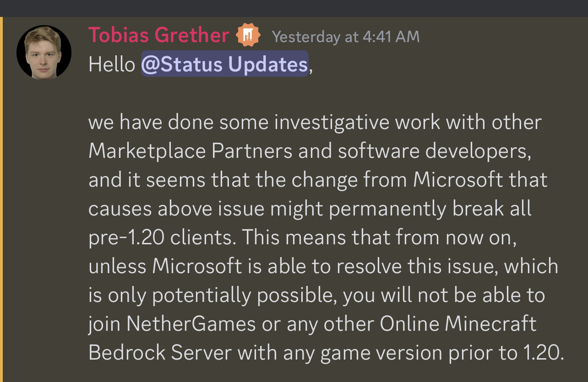Screen dimensions: 588x382
Task: Click the 'Yesterday at 4:41 AM' timestamp
Action: click(x=346, y=37)
